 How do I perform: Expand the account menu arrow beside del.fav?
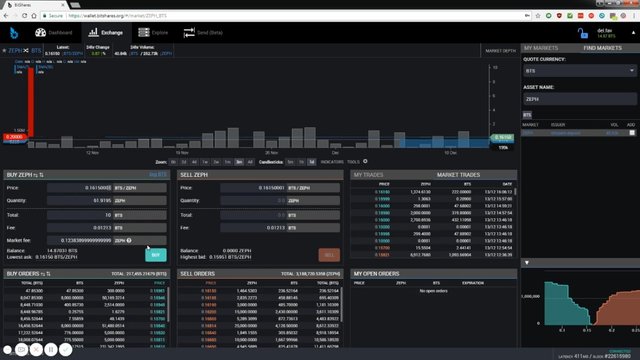point(633,33)
